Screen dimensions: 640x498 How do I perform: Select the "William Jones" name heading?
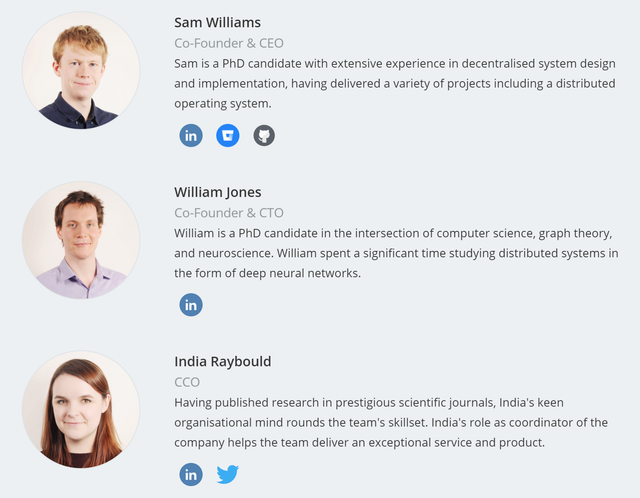[x=217, y=192]
